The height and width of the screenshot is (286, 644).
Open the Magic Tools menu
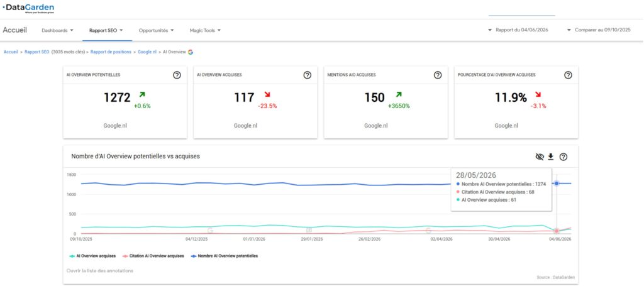[206, 30]
